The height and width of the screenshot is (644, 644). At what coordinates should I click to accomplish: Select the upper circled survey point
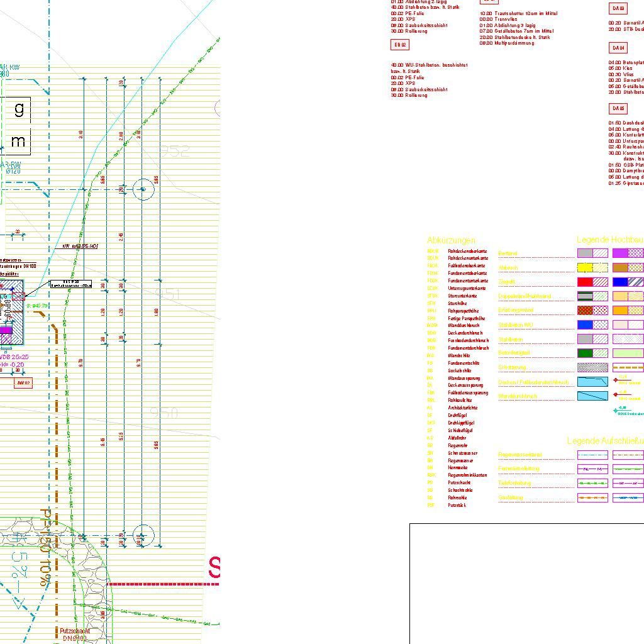point(143,189)
